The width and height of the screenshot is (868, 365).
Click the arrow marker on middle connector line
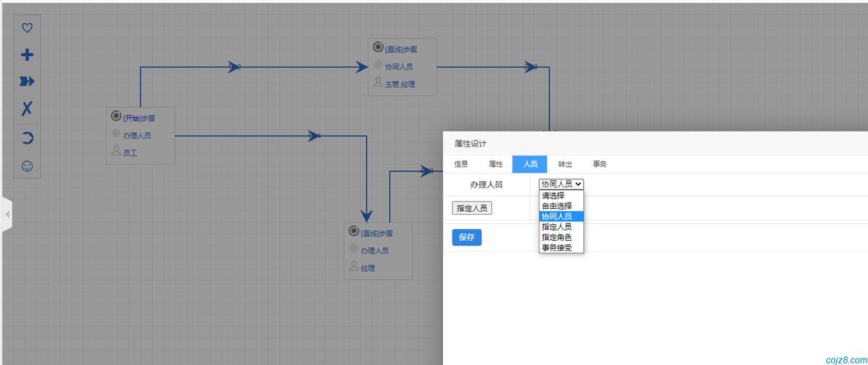(x=315, y=136)
